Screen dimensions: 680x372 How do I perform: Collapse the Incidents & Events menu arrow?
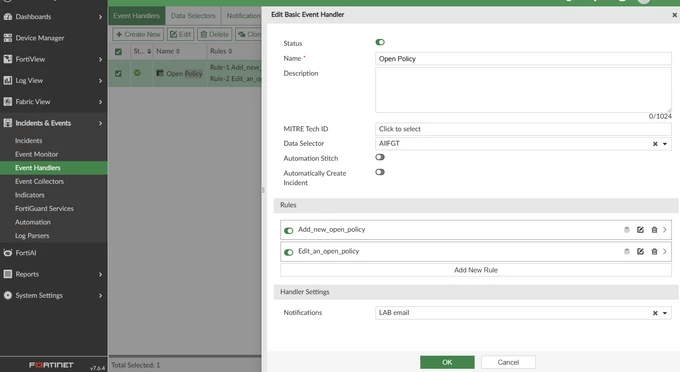[x=100, y=123]
